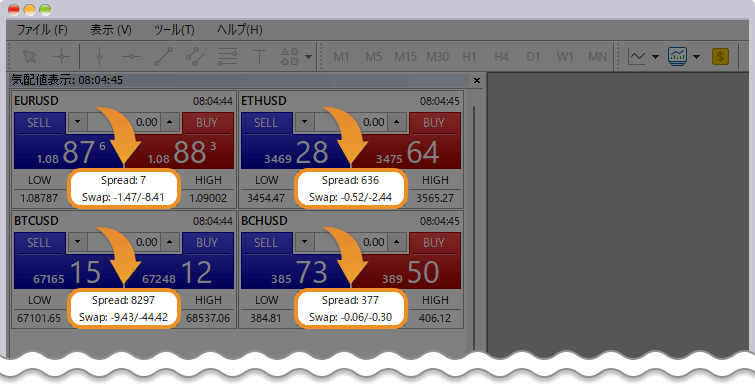Insert a text label tool
Image resolution: width=755 pixels, height=388 pixels.
point(259,57)
